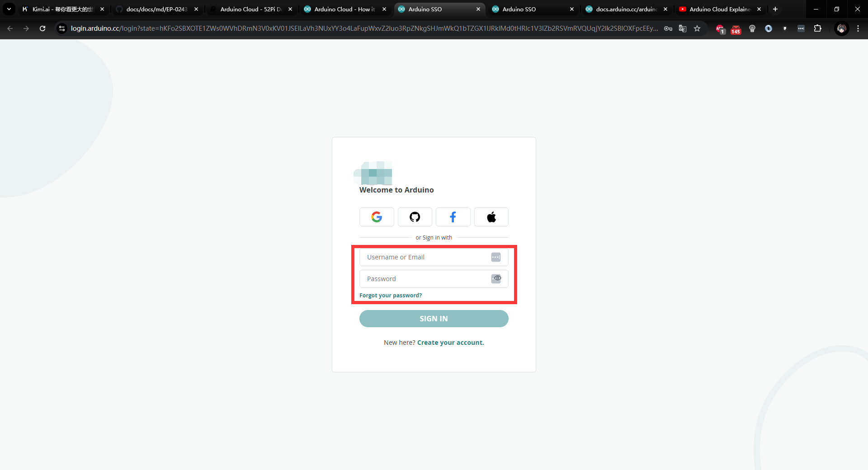Image resolution: width=868 pixels, height=470 pixels.
Task: Sign in with Facebook icon button
Action: (453, 217)
